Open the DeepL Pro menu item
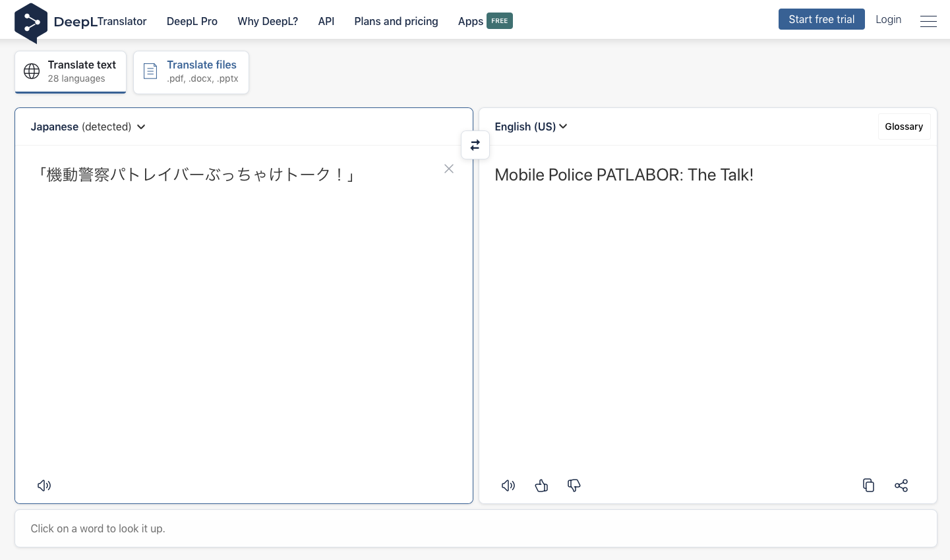The width and height of the screenshot is (950, 560). (192, 21)
